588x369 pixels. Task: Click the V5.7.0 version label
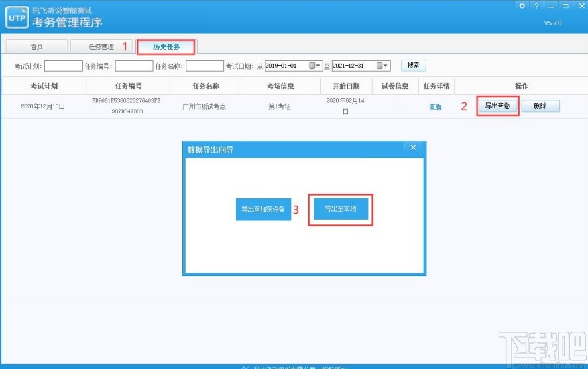[x=553, y=23]
